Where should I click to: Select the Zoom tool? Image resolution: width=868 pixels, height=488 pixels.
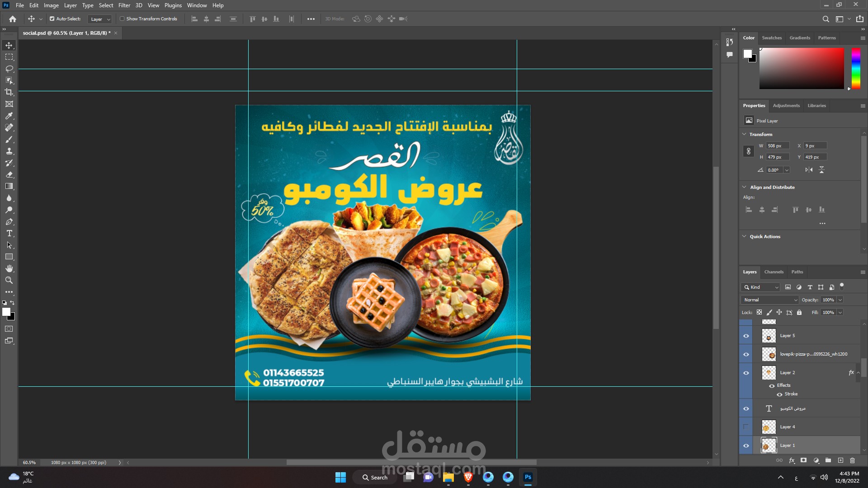(x=9, y=280)
